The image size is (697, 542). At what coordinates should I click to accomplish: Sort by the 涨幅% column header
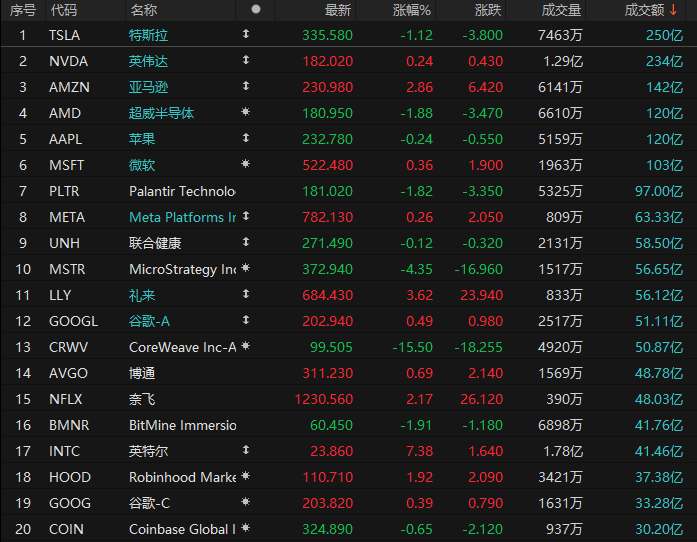click(x=412, y=10)
